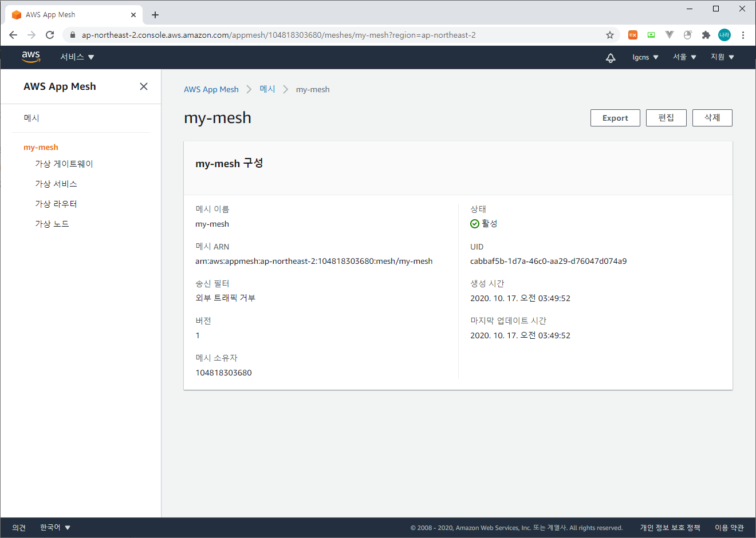Screen dimensions: 756x538
Task: Open the lgcns account dropdown
Action: coord(645,57)
